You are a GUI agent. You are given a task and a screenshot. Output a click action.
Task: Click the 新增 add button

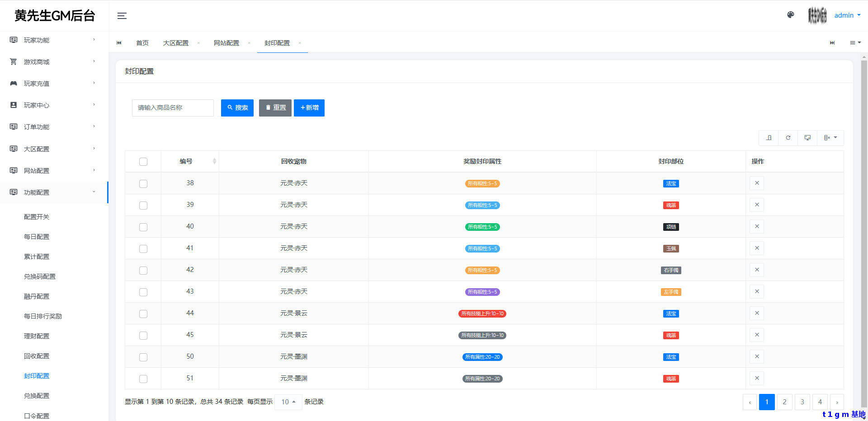pos(309,108)
